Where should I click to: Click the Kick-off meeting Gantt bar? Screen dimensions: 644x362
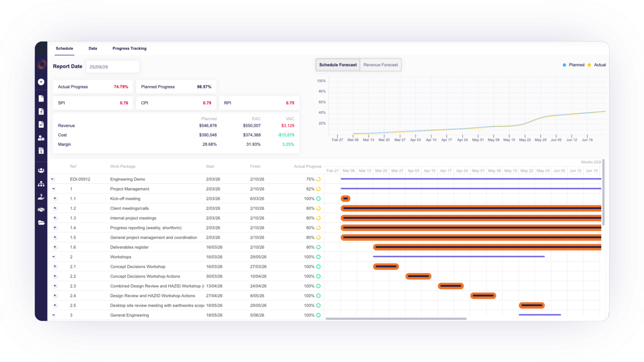coord(345,199)
